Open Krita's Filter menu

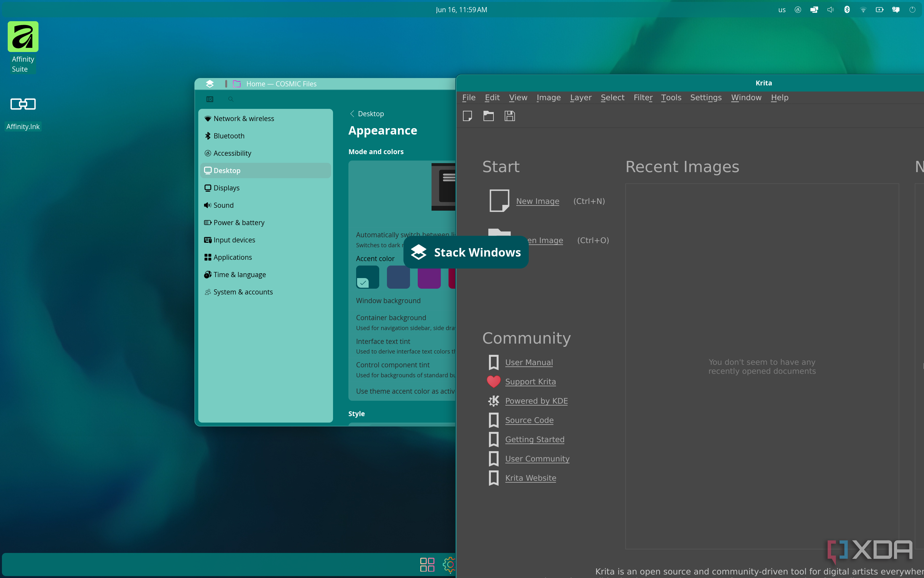(643, 98)
